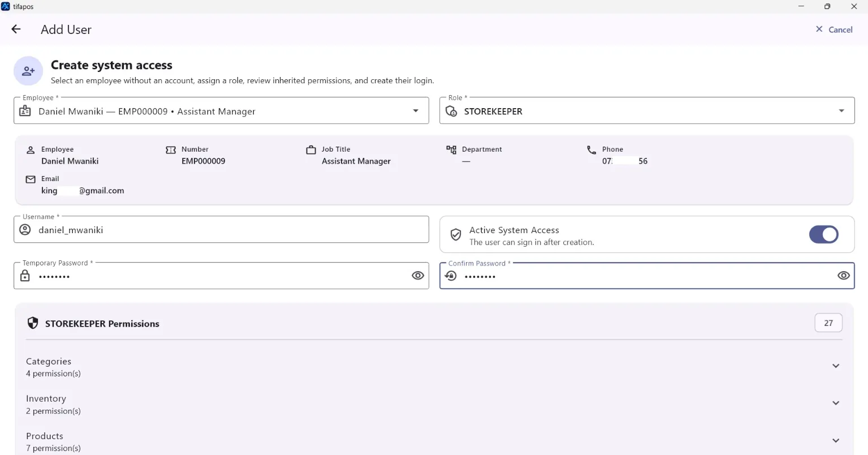Click the lock icon in Temporary Password
This screenshot has height=455, width=868.
click(x=25, y=276)
